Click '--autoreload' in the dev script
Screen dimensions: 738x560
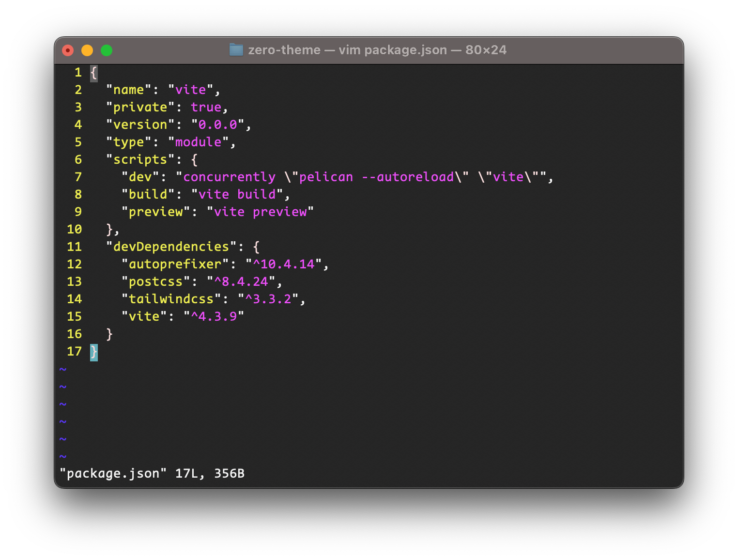(407, 177)
